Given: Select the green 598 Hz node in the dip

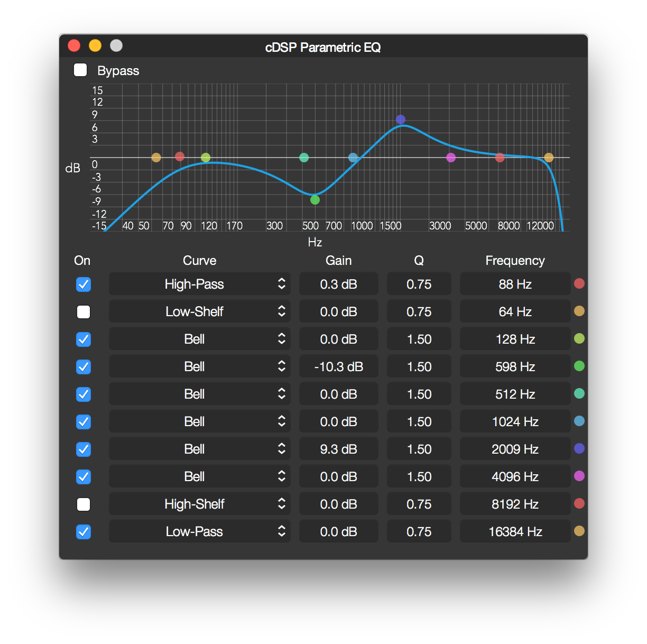Looking at the screenshot, I should (x=315, y=200).
